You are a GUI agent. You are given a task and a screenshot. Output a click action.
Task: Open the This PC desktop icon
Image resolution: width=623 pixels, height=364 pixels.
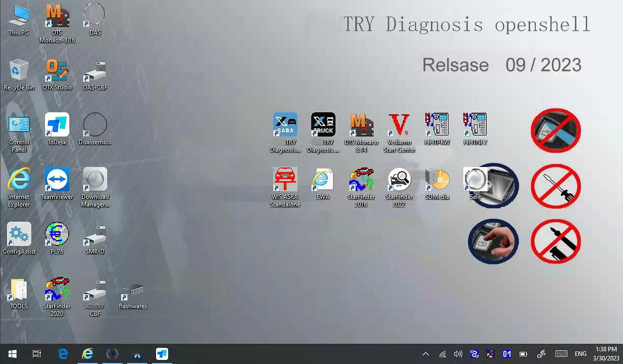[x=19, y=20]
